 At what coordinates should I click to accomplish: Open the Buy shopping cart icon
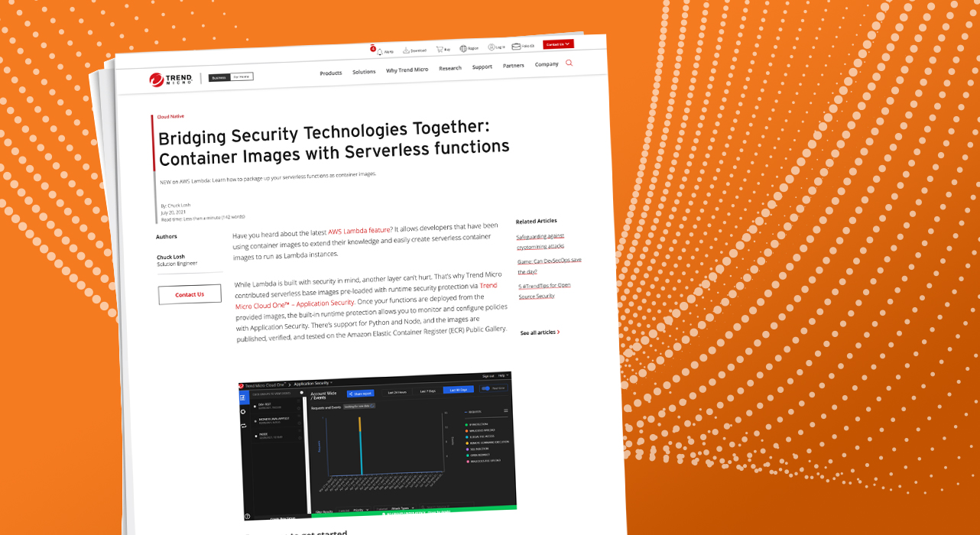pyautogui.click(x=440, y=49)
